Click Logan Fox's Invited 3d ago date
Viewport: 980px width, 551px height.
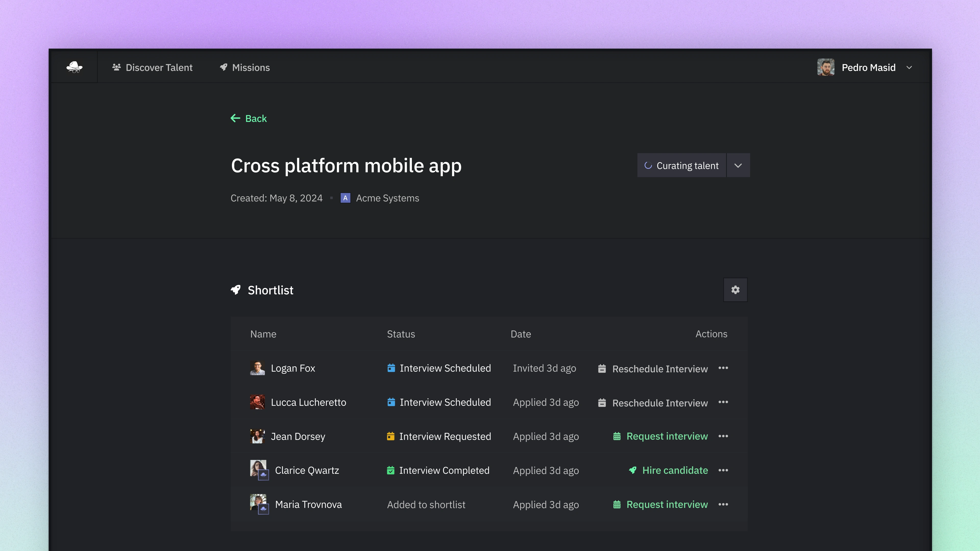pos(544,368)
